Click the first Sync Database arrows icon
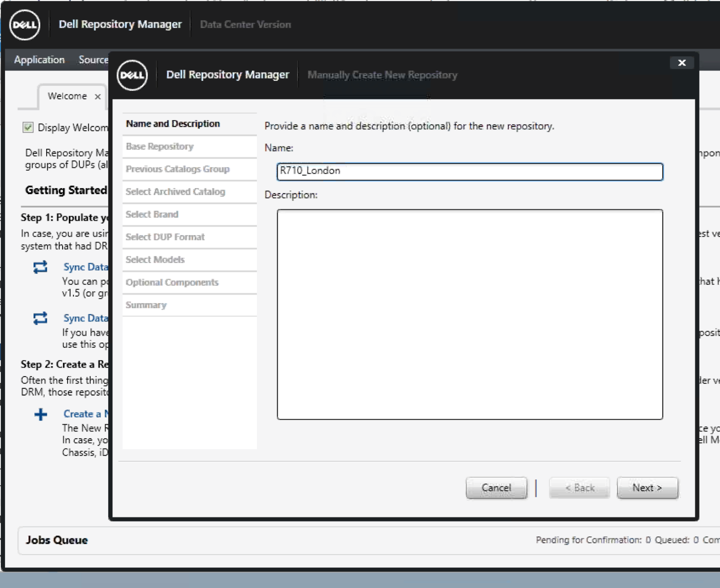 (x=40, y=267)
